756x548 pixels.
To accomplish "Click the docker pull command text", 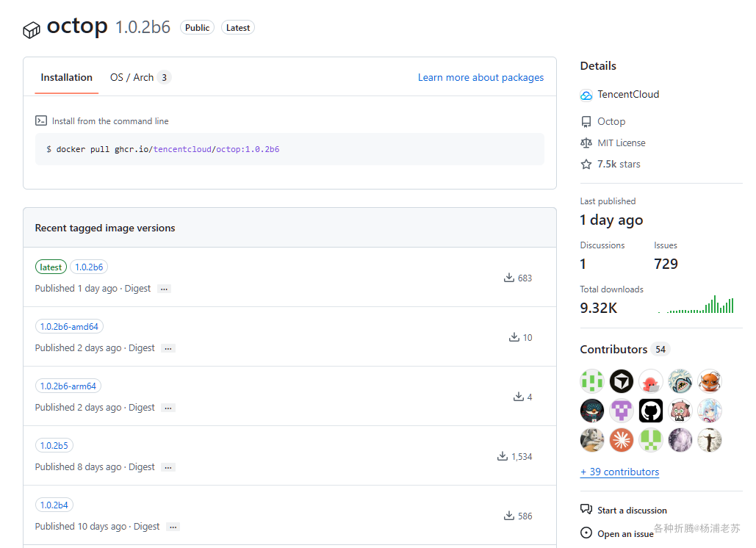I will pos(163,149).
